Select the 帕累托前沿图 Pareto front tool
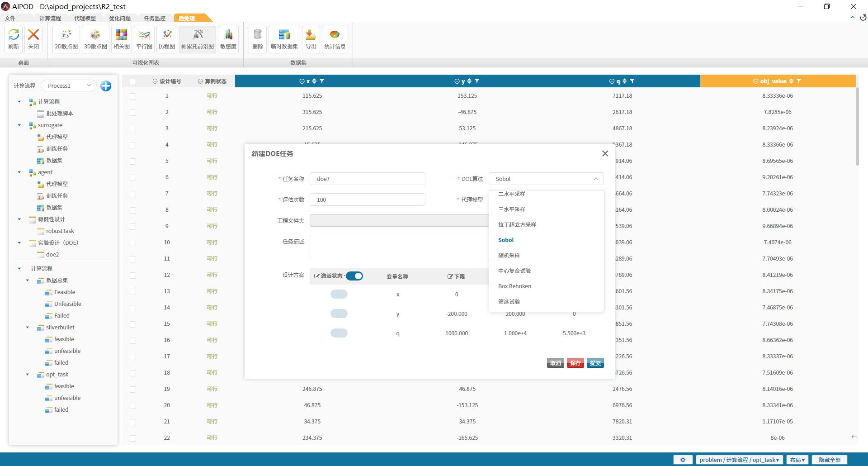The height and width of the screenshot is (466, 868). [197, 39]
